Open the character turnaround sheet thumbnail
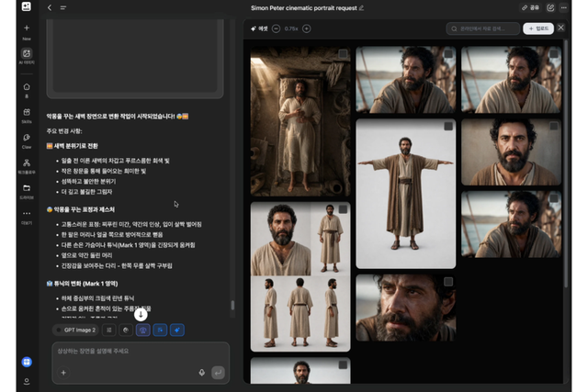588x392 pixels. click(300, 277)
